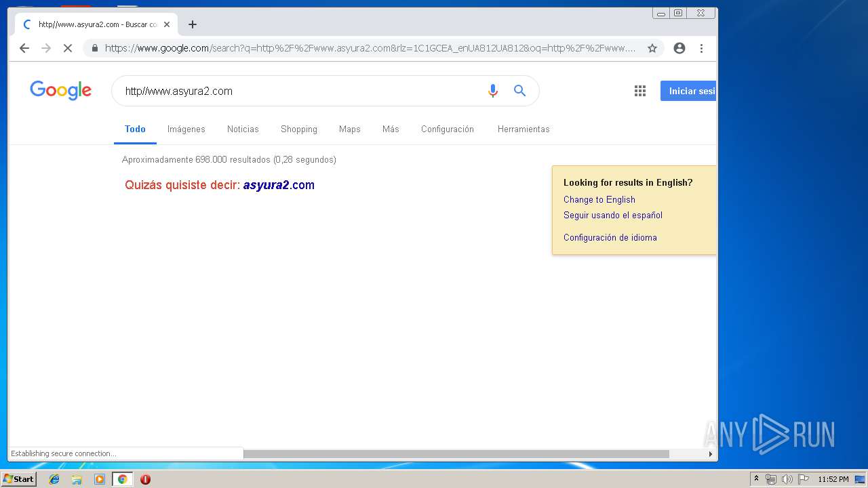Start voice search with the microphone icon
The image size is (868, 488).
pyautogui.click(x=493, y=91)
